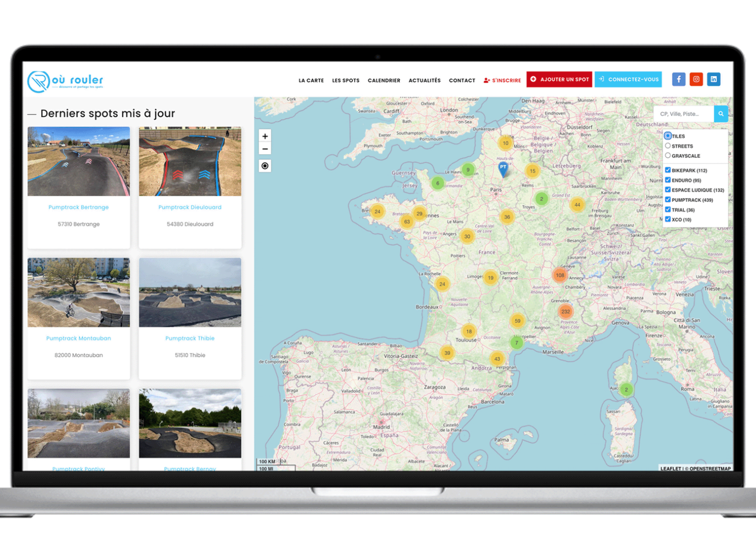Open the Pumptrack Montauban link
The image size is (756, 557).
click(x=79, y=338)
